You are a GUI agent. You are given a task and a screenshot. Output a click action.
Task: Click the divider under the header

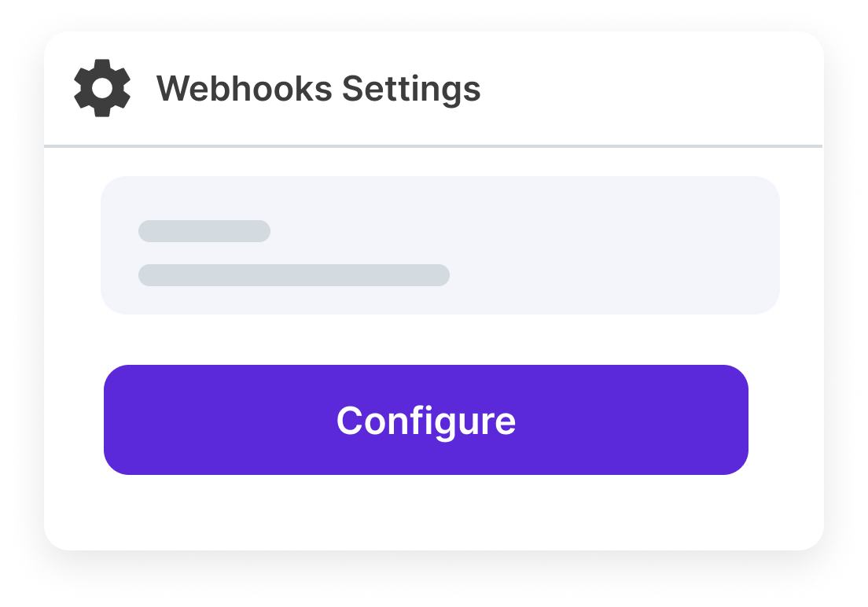433,146
